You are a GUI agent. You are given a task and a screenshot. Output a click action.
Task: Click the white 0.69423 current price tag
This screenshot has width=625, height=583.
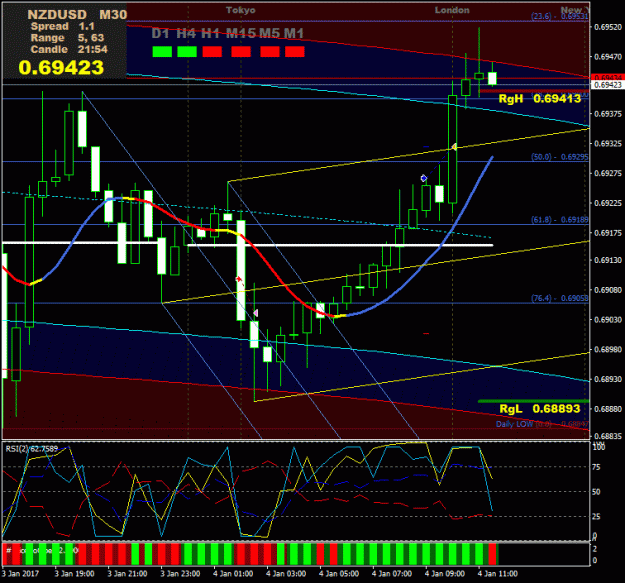607,85
